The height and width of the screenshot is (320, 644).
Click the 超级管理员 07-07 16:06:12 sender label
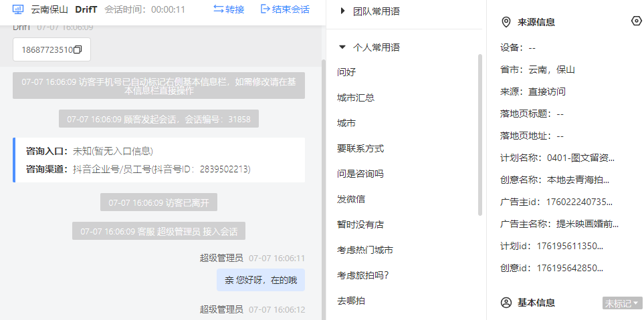click(x=253, y=309)
